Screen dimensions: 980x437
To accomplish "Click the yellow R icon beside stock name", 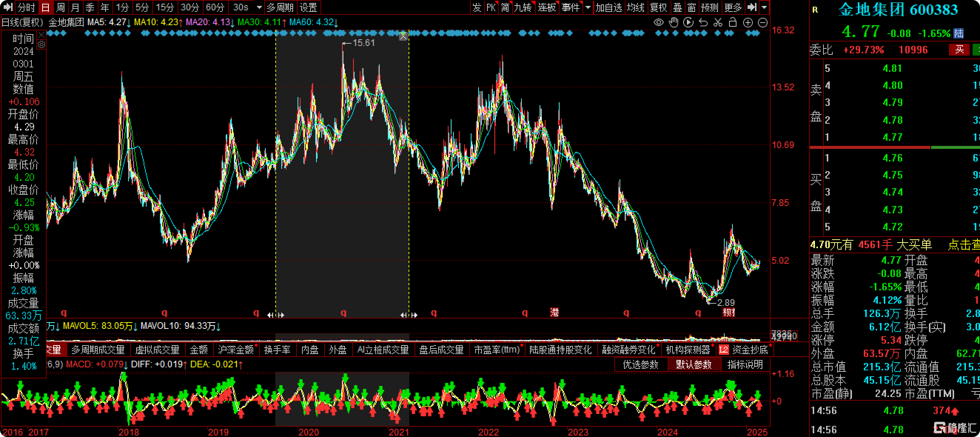I will tap(815, 10).
